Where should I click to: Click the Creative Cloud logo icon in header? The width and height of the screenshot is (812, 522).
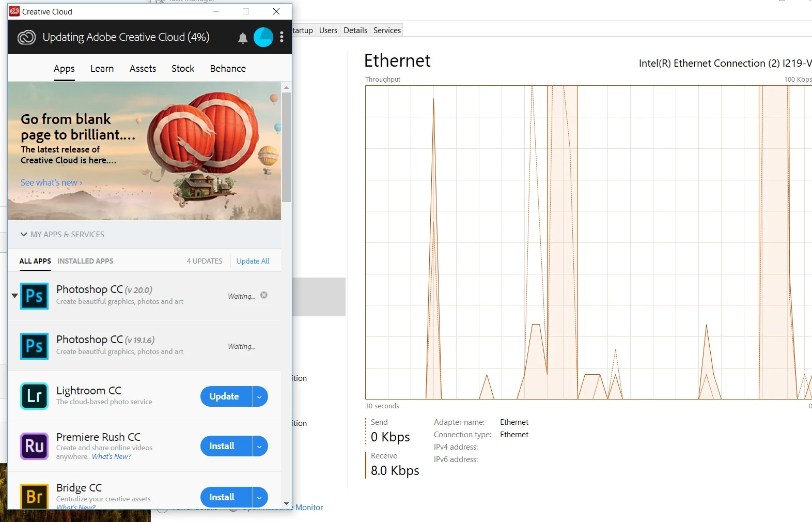tap(26, 37)
